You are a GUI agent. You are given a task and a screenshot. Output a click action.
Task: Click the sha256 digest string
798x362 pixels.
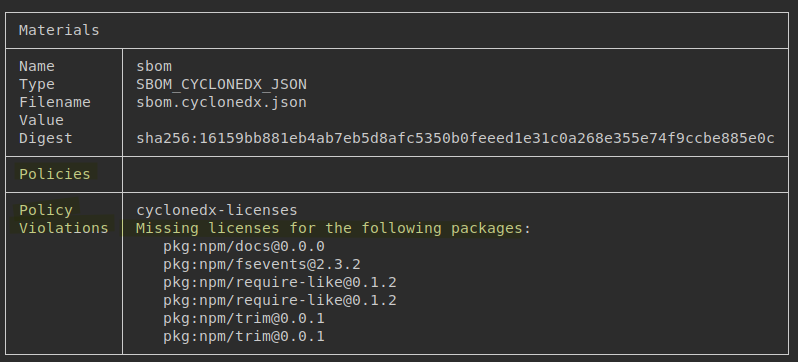(455, 138)
